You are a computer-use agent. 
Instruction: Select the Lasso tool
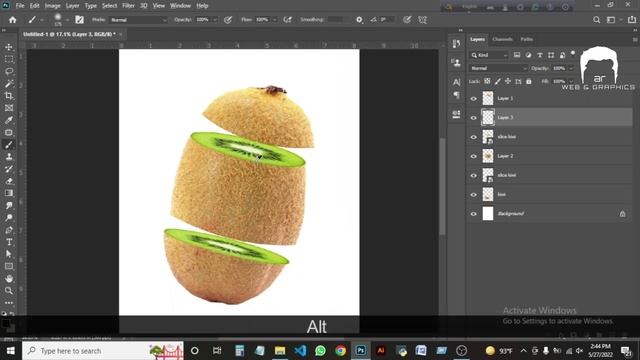coord(9,71)
